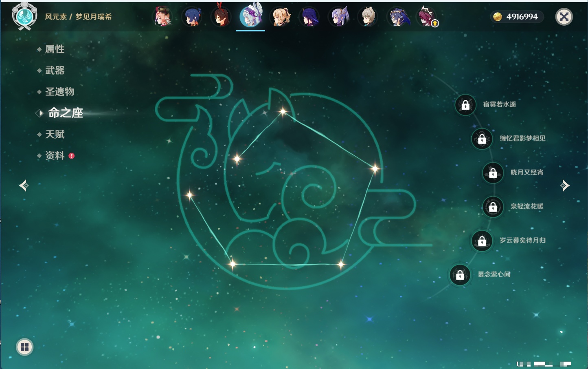
Task: Click the bottom-left star of the constellation
Action: [x=233, y=264]
